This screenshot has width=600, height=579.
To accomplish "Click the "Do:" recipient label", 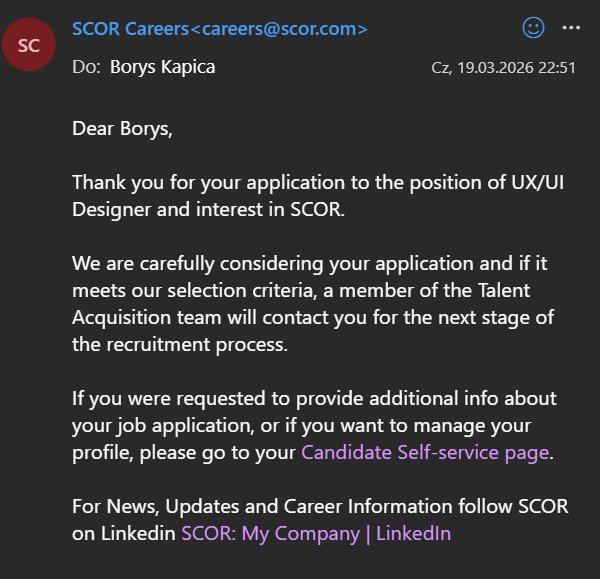I will coord(86,68).
